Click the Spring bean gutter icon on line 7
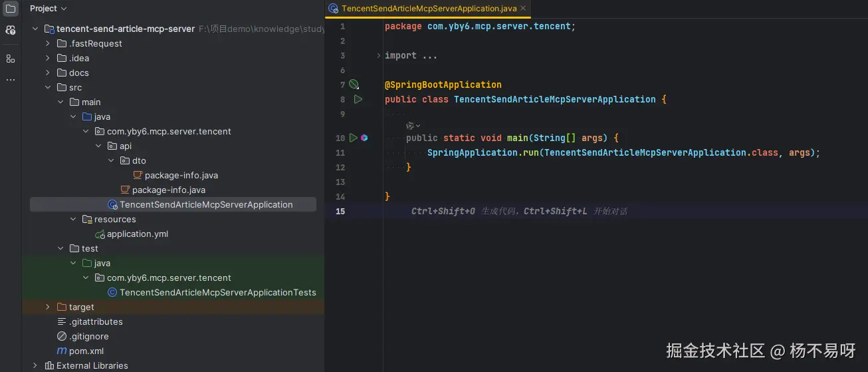The image size is (868, 372). point(354,85)
